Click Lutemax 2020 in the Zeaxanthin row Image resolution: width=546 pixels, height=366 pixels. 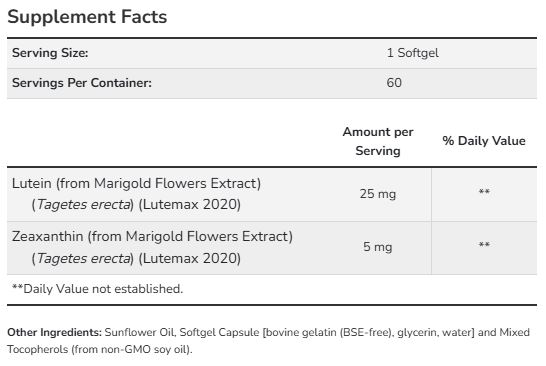coord(190,258)
